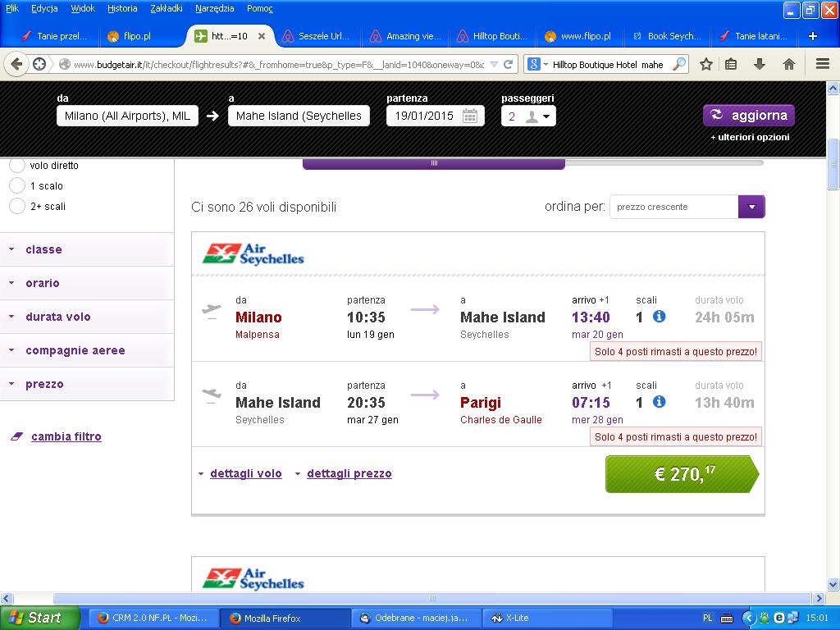Screen dimensions: 840x630
Task: Select the 1 scalo radio button
Action: [17, 186]
